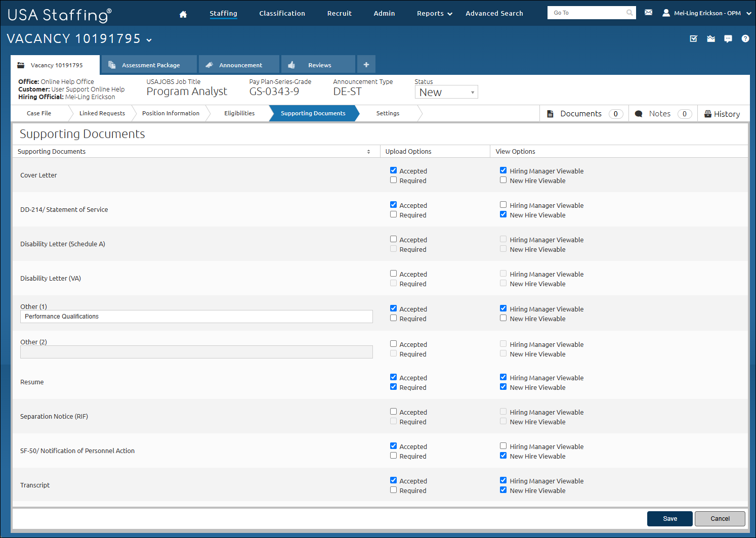The height and width of the screenshot is (538, 756).
Task: Edit the Other (1) Performance Qualifications field
Action: click(196, 317)
